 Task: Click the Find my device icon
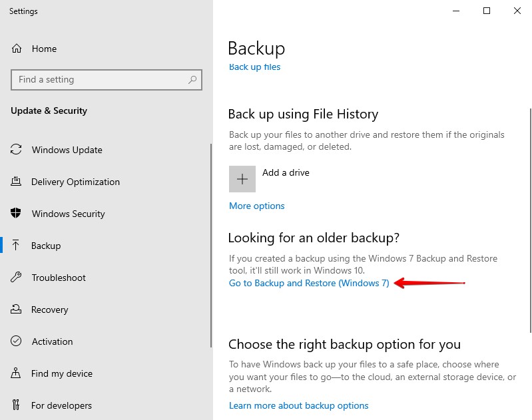[x=15, y=373]
